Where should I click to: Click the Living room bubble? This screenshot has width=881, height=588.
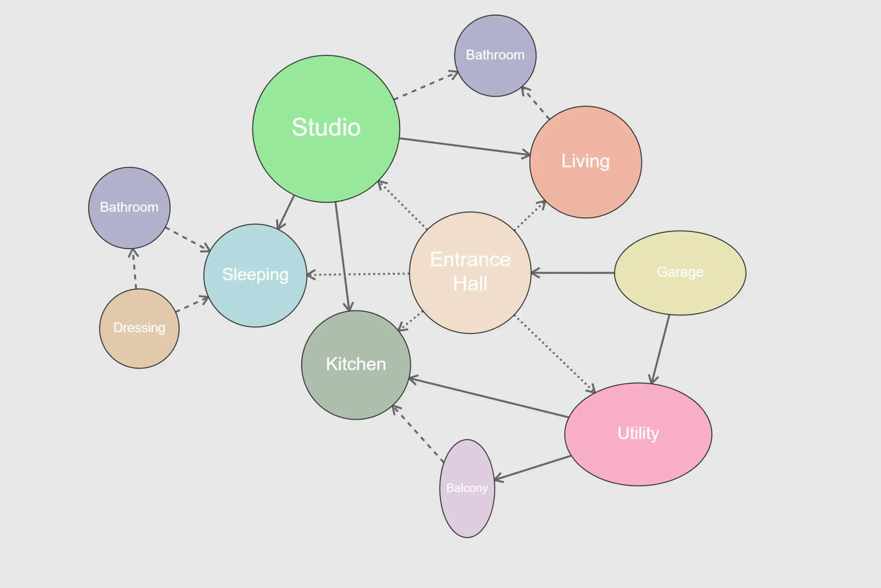pos(585,162)
